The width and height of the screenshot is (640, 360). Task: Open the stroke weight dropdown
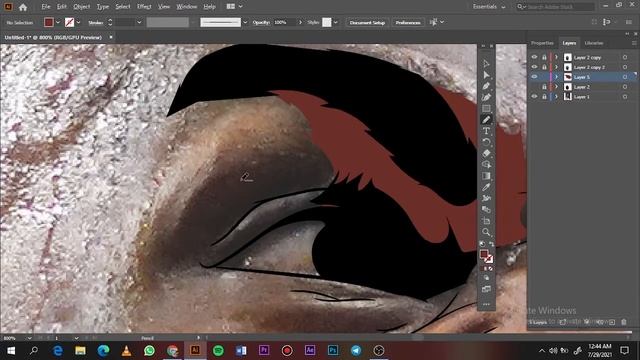point(139,22)
